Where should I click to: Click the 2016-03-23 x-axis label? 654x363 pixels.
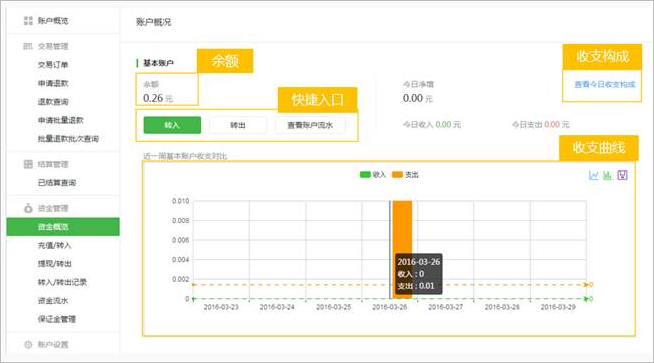tap(221, 307)
